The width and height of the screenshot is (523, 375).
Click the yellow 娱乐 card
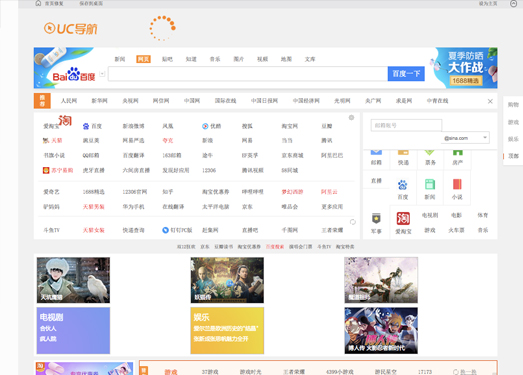click(227, 330)
